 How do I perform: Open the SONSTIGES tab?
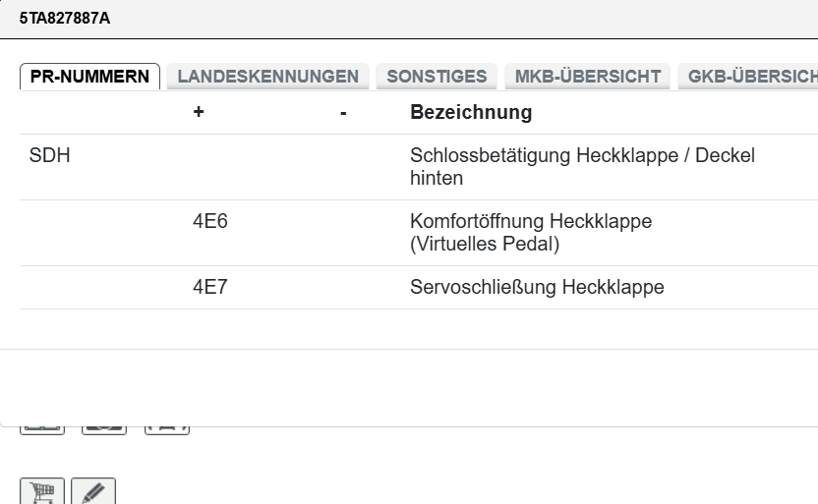pos(437,77)
